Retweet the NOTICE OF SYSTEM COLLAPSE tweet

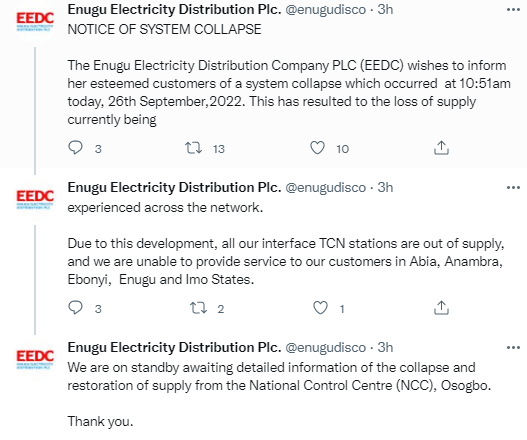(194, 148)
